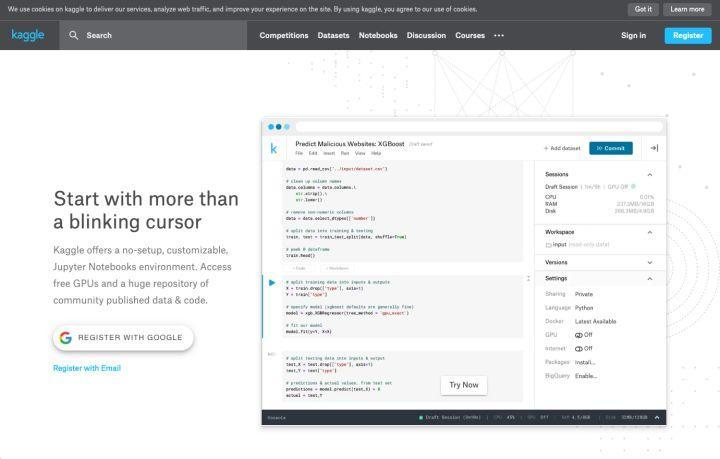Expand the Versions panel chevron

point(650,263)
